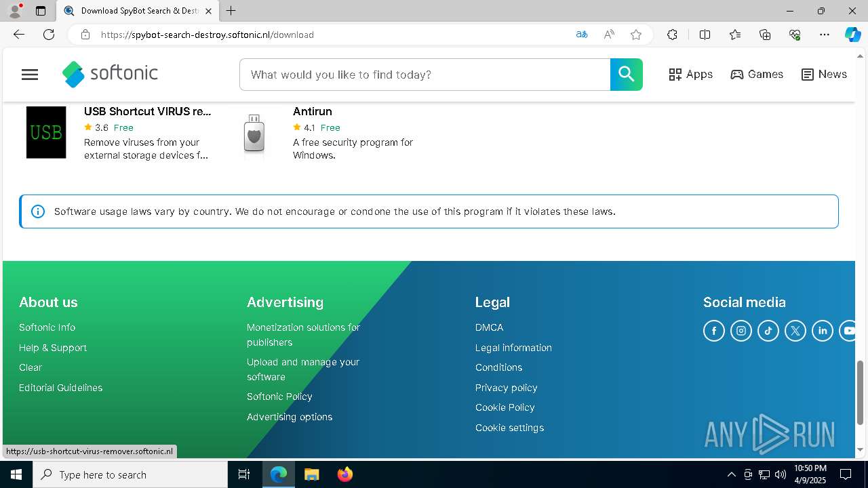Open Softonic Info link
Image resolution: width=868 pixels, height=488 pixels.
47,327
